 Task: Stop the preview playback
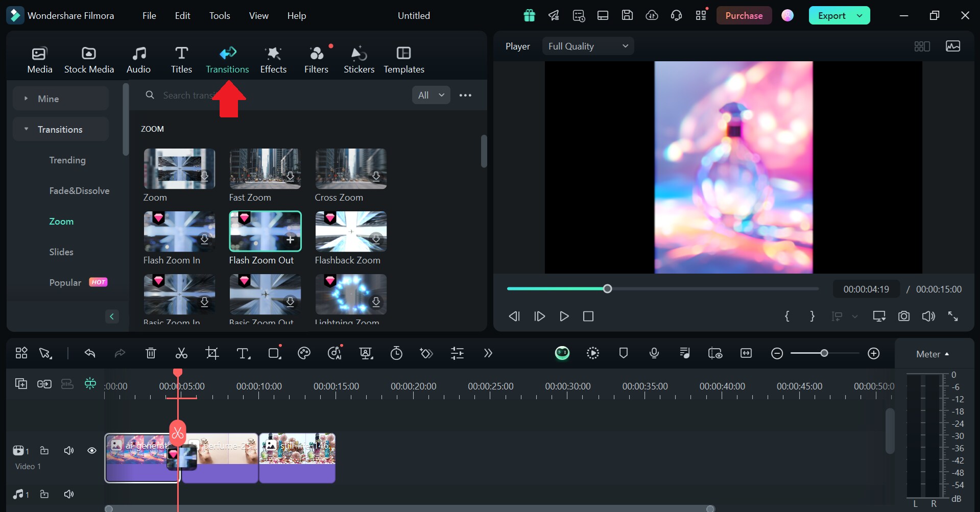[x=588, y=316]
